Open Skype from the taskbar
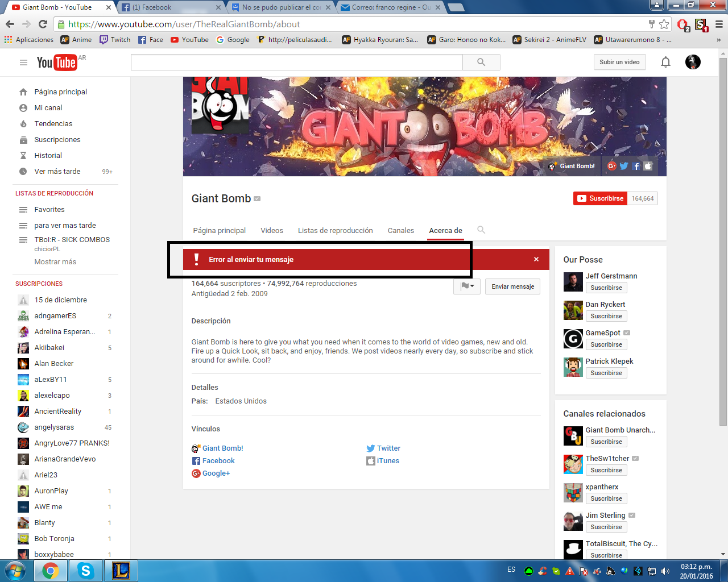The width and height of the screenshot is (728, 582). click(86, 571)
